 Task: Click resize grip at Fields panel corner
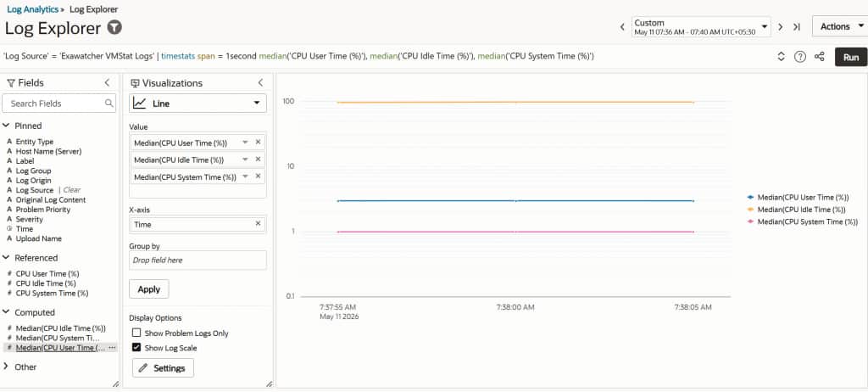point(115,384)
